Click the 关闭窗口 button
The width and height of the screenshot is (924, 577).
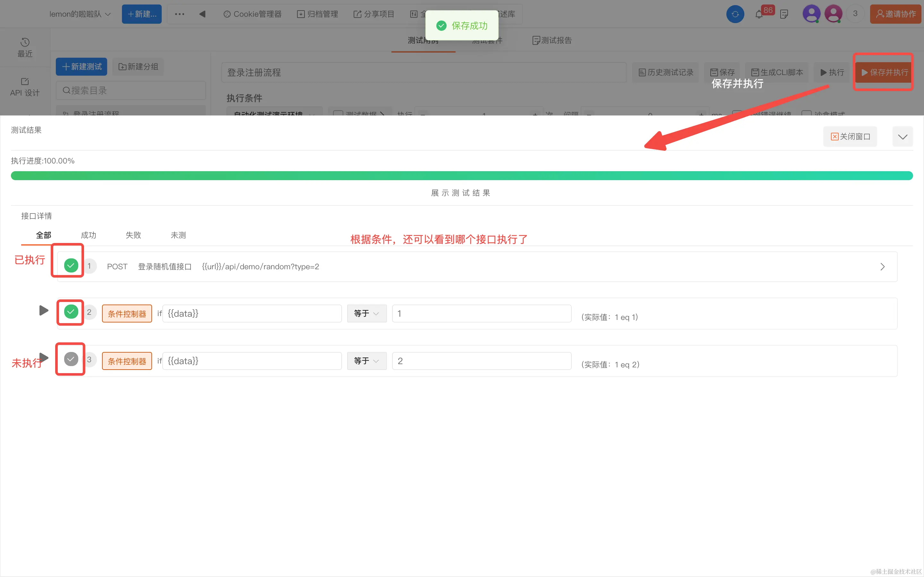850,137
